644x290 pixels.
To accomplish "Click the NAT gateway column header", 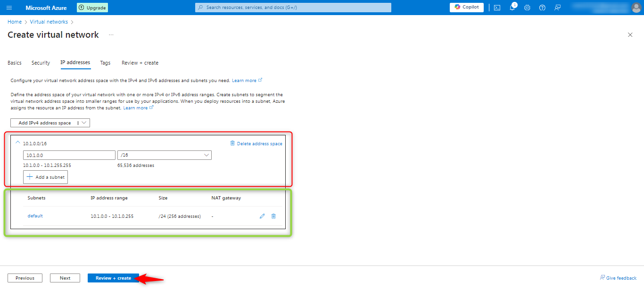I will pos(226,198).
